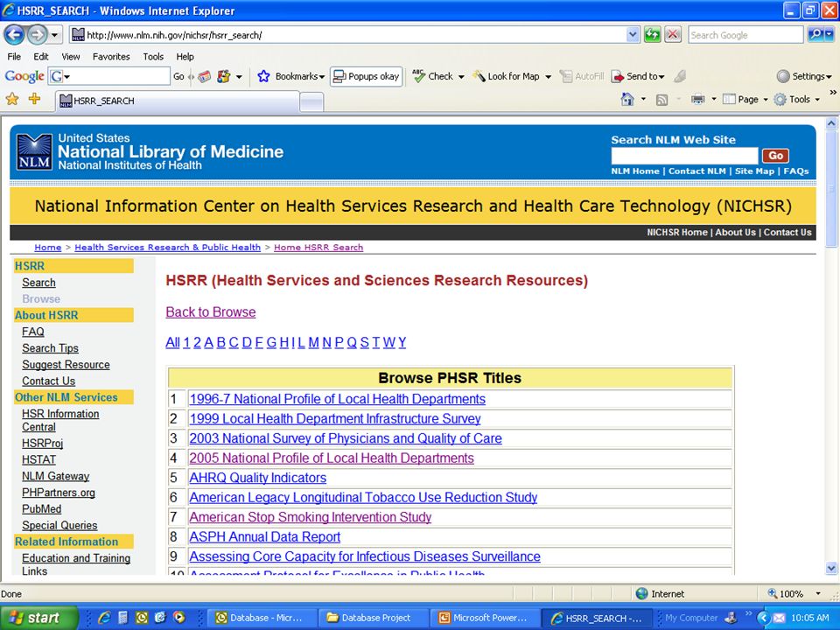This screenshot has height=630, width=840.
Task: Click the Back to Browse link
Action: (x=211, y=312)
